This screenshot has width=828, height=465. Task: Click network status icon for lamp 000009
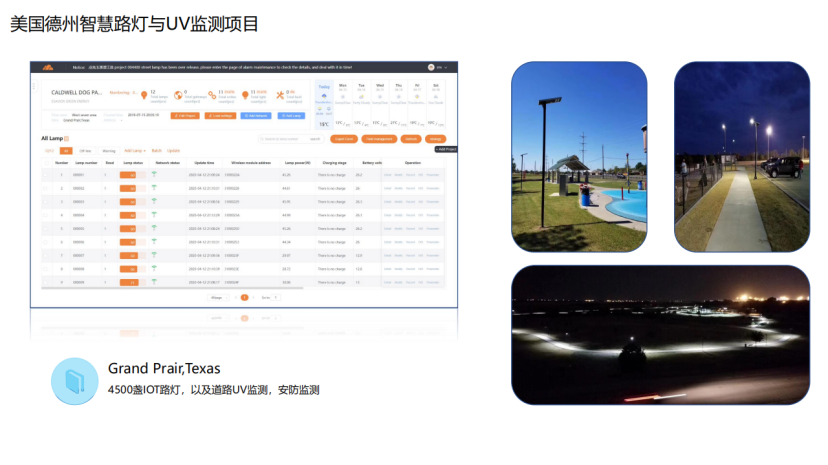click(x=154, y=282)
